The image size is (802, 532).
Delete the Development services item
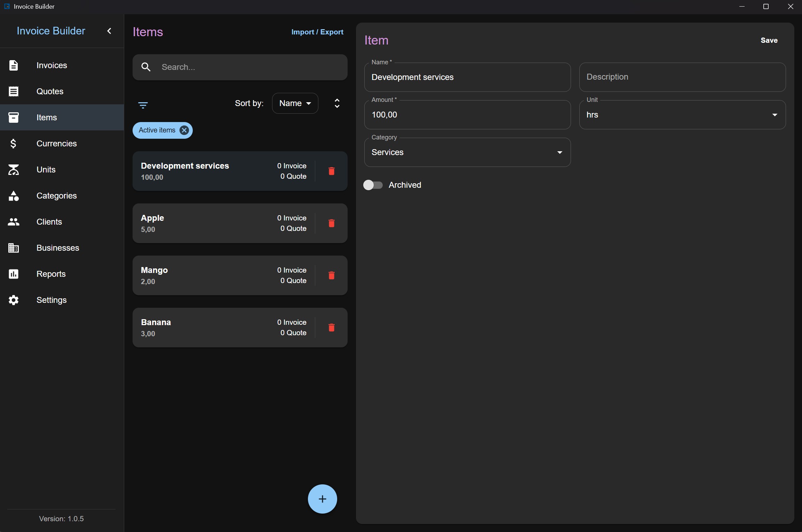(332, 171)
